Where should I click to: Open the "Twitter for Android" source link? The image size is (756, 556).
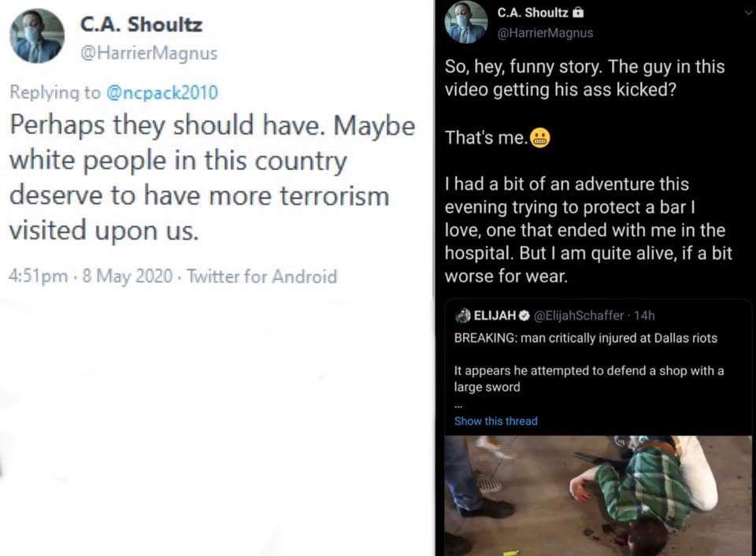point(264,276)
